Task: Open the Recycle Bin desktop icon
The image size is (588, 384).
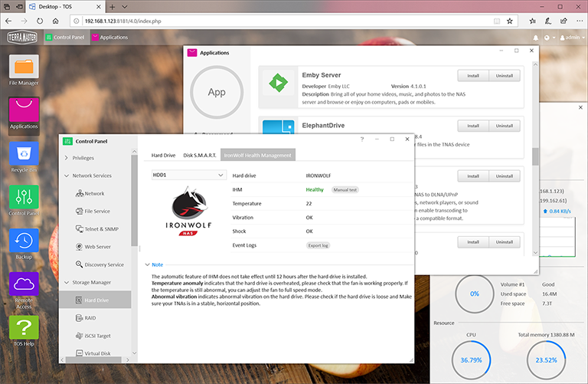Action: coord(24,157)
